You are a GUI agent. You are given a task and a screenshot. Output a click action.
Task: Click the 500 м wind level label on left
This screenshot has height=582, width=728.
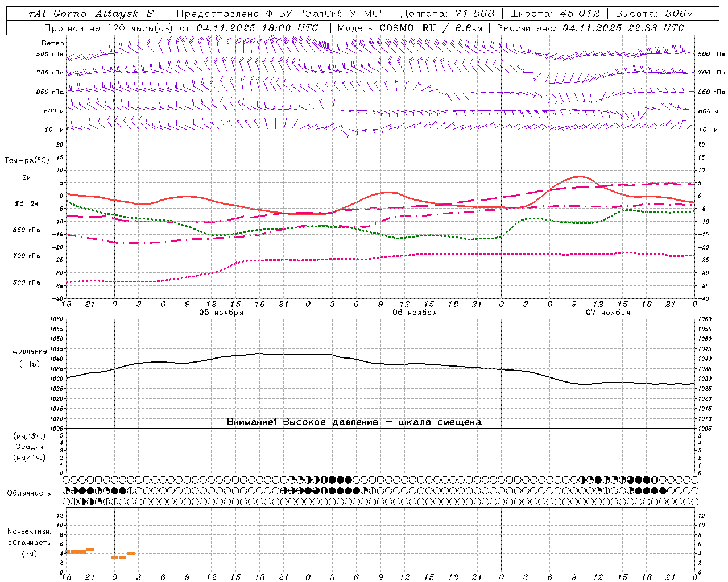(53, 111)
